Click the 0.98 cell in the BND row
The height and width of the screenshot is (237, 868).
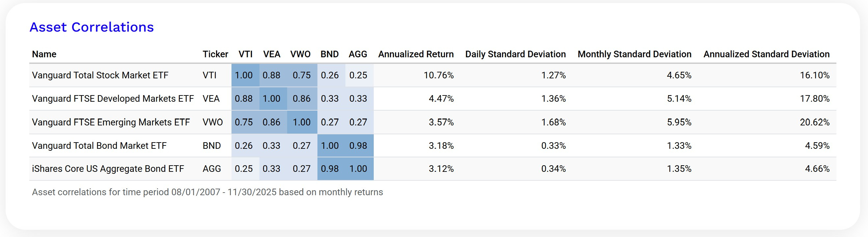pos(358,145)
